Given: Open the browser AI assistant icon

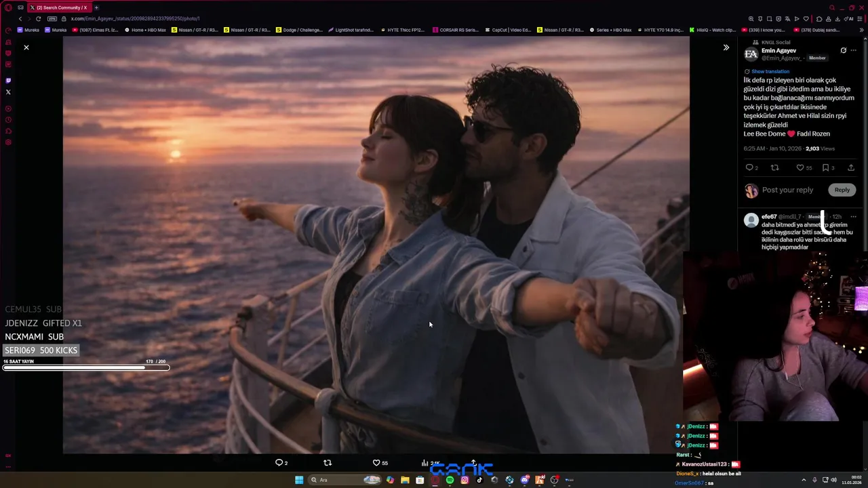Looking at the screenshot, I should tap(848, 19).
